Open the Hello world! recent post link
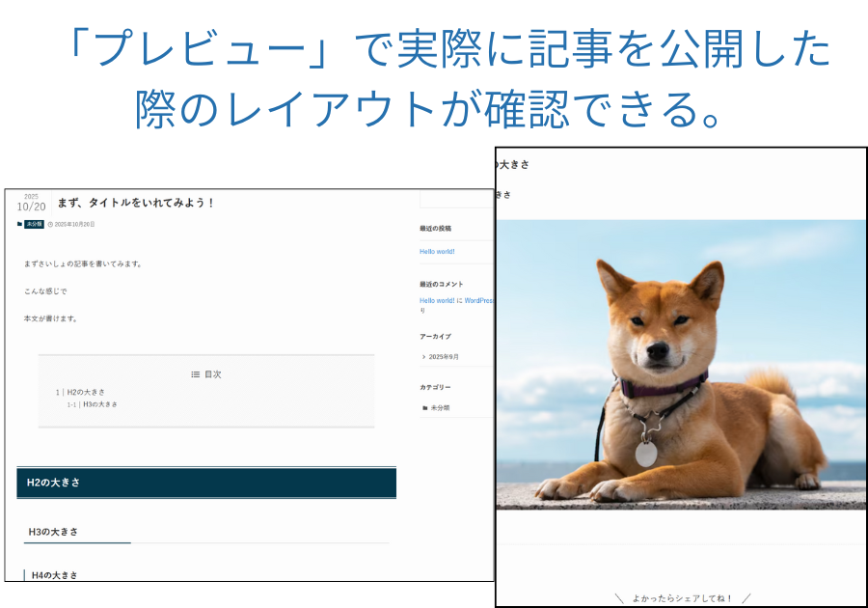868x608 pixels. (x=436, y=251)
